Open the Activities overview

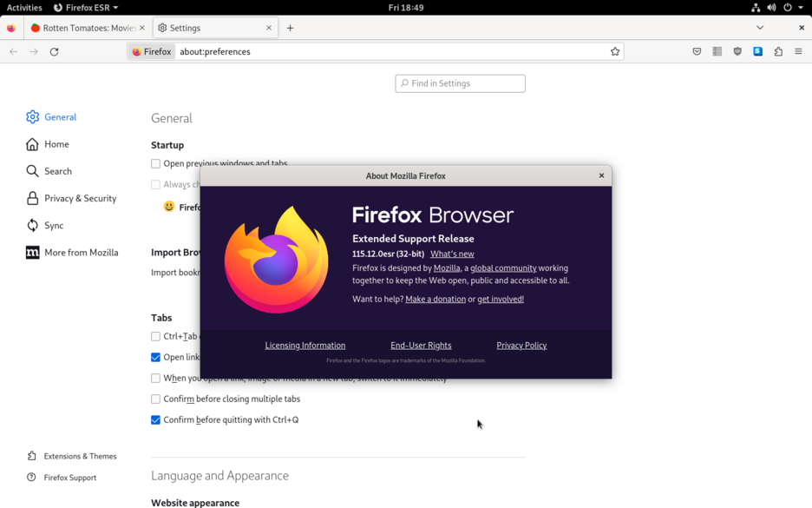23,8
